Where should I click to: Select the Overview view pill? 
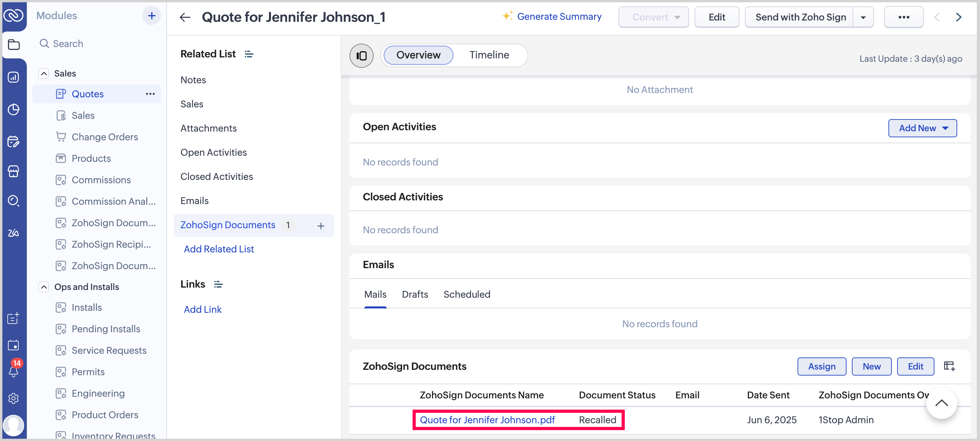tap(418, 55)
